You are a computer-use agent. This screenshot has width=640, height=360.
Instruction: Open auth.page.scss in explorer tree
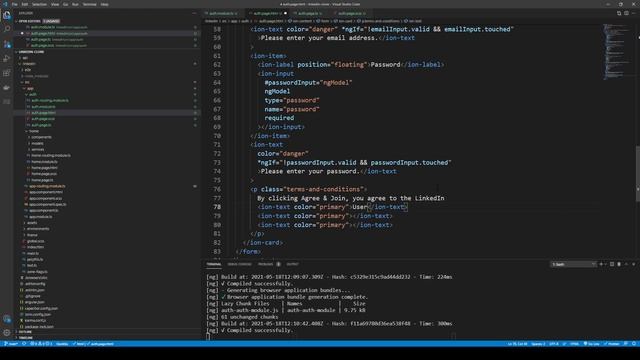click(43, 119)
